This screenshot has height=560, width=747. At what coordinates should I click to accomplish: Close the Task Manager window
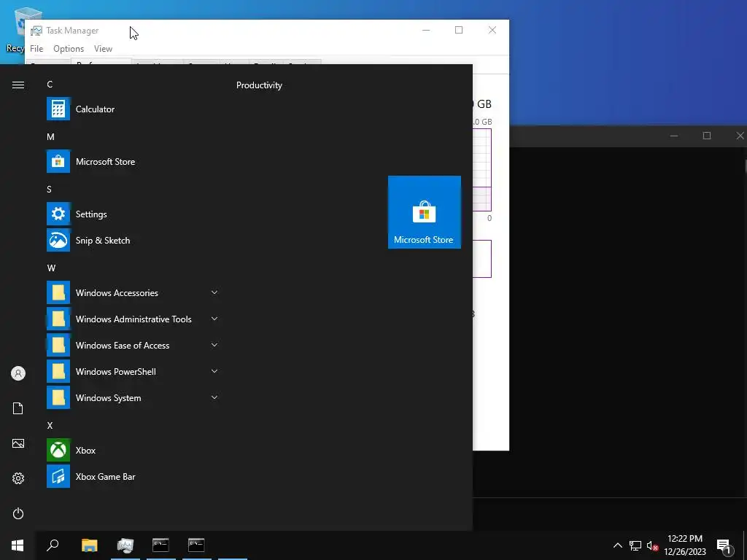(x=492, y=30)
